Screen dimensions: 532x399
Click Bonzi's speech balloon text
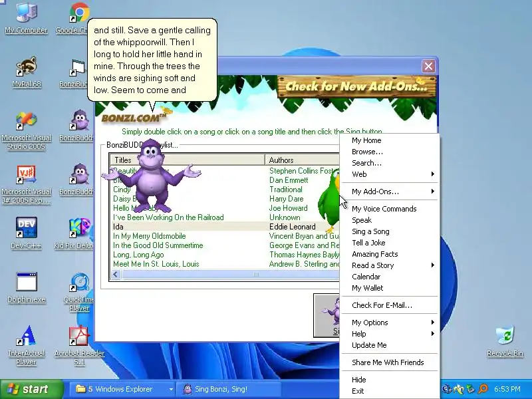point(152,60)
